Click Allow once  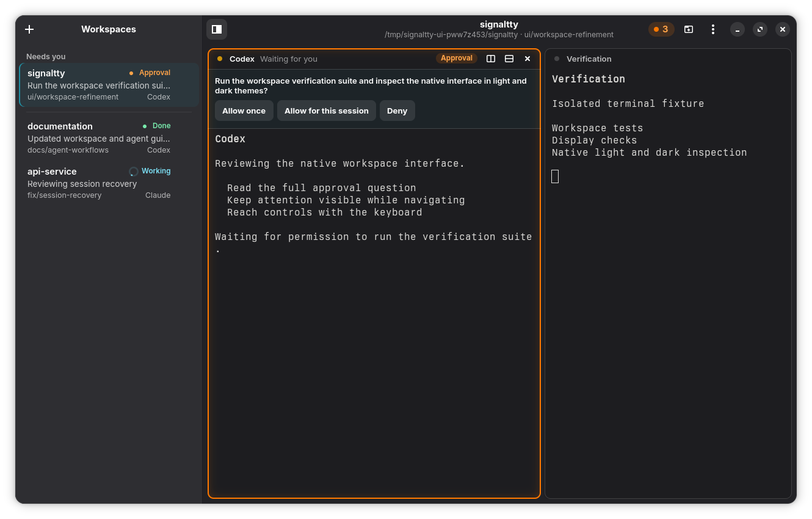pos(244,111)
